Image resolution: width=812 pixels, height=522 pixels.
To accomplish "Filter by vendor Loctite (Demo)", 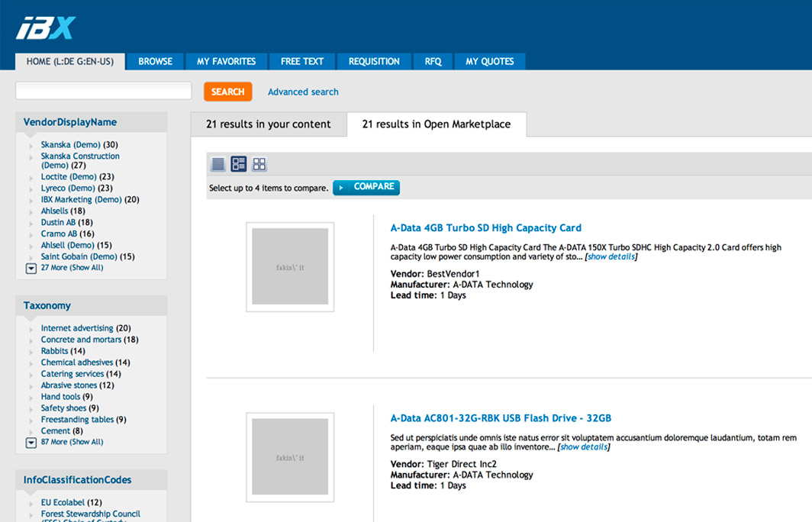I will 69,176.
